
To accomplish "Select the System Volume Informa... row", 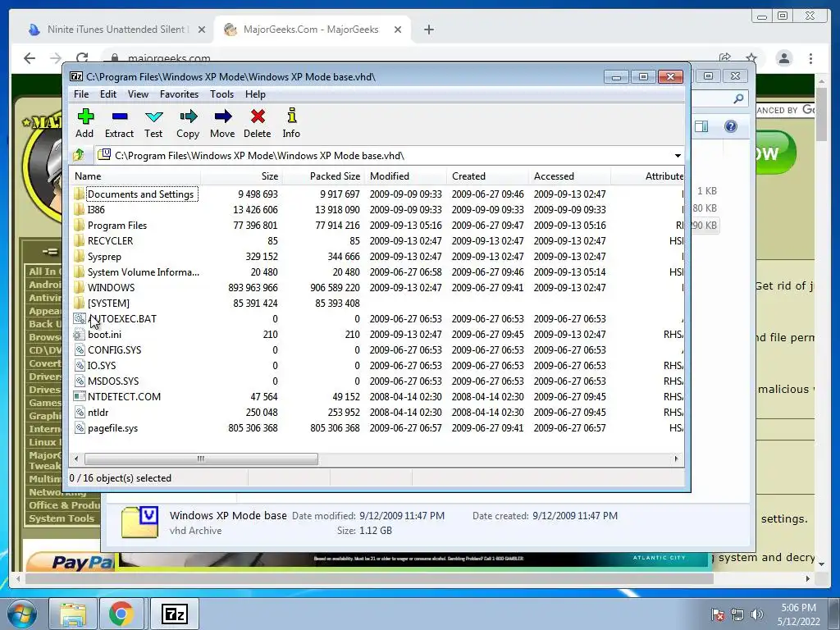I will click(377, 272).
